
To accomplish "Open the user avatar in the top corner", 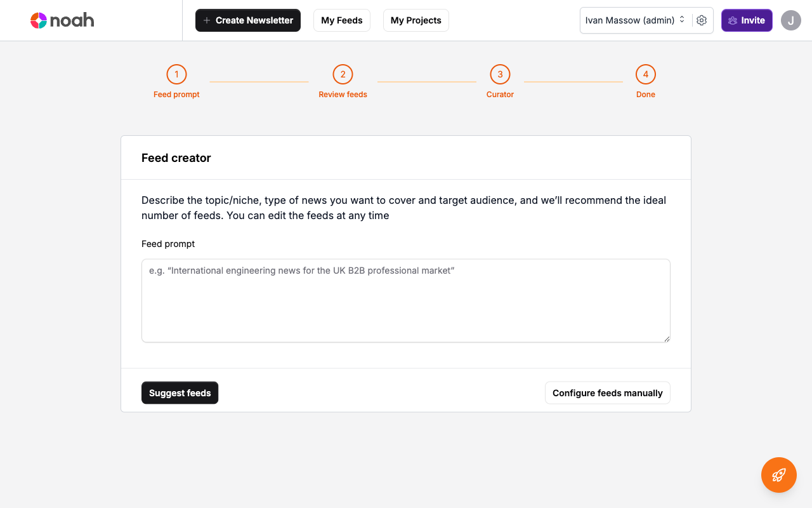I will pyautogui.click(x=790, y=20).
